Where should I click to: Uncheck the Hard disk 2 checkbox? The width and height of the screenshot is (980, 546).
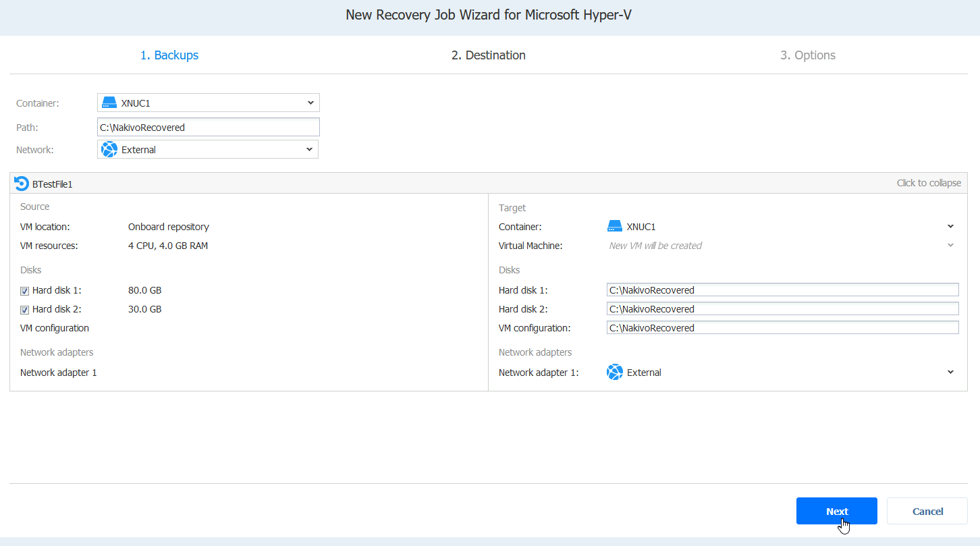click(25, 310)
